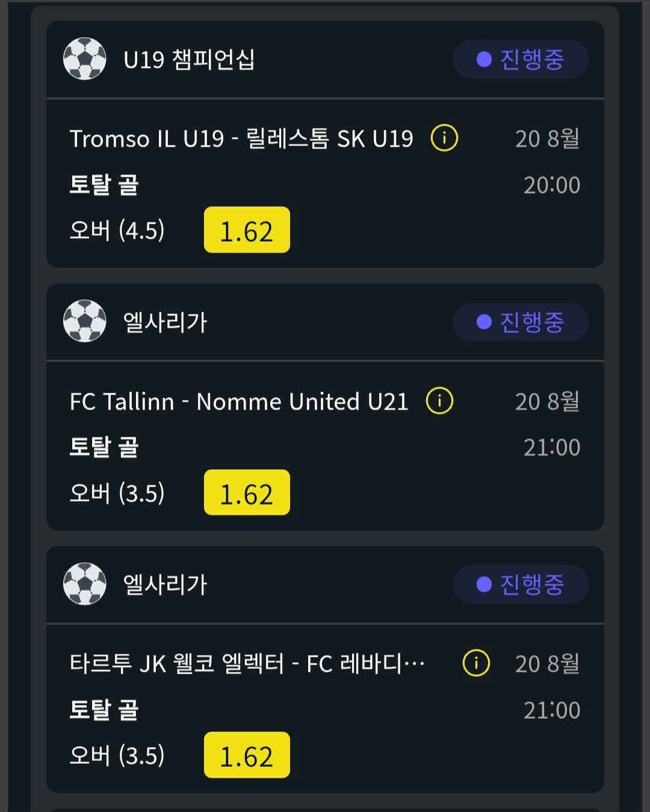
Task: Click U19 챔피언십 league name
Action: (x=189, y=60)
